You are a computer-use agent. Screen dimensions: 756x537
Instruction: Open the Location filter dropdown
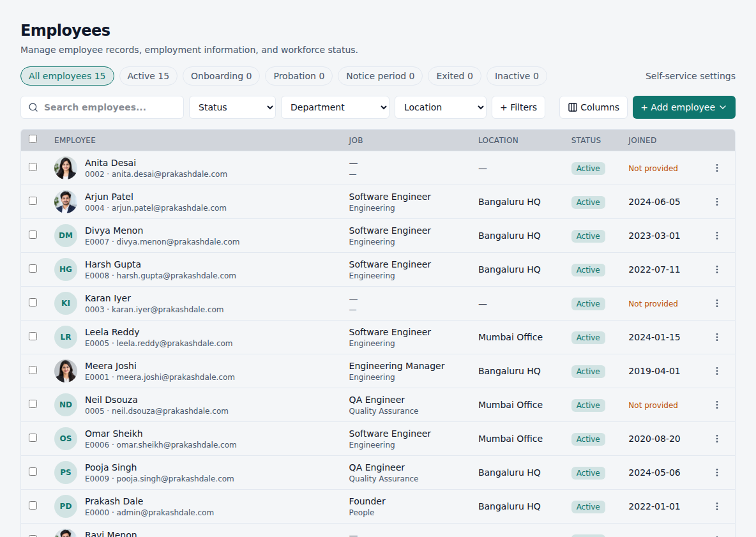click(x=441, y=107)
